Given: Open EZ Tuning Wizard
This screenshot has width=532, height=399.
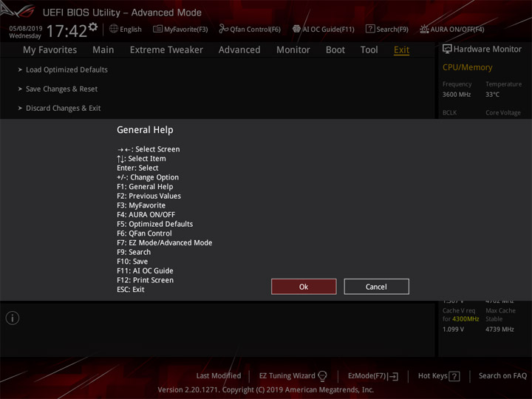Looking at the screenshot, I should point(287,376).
